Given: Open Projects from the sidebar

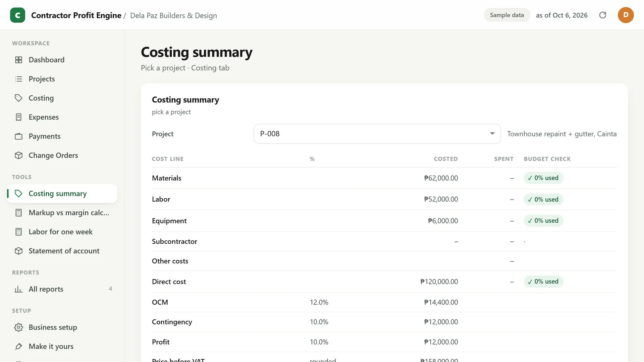Looking at the screenshot, I should click(x=62, y=79).
